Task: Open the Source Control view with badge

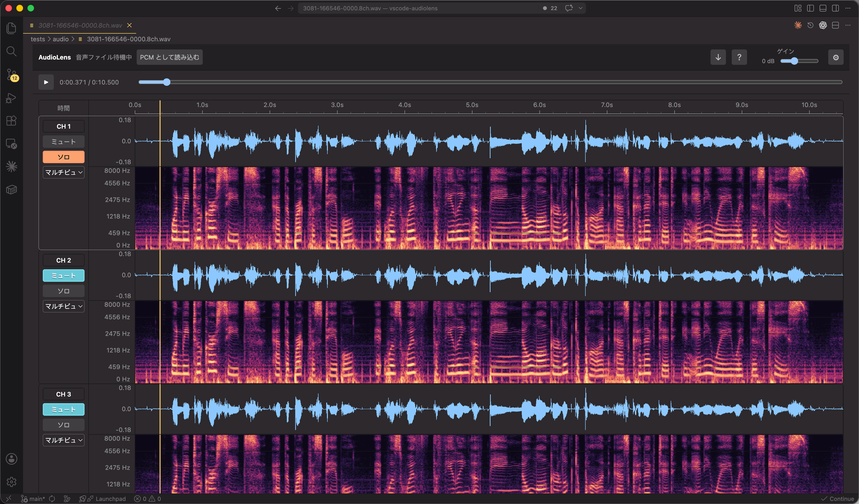Action: tap(12, 75)
